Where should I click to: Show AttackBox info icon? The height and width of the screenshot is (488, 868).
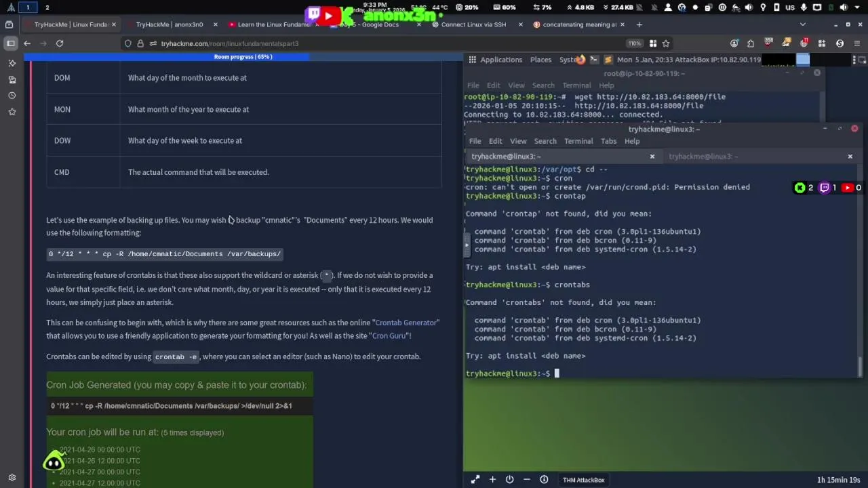544,480
